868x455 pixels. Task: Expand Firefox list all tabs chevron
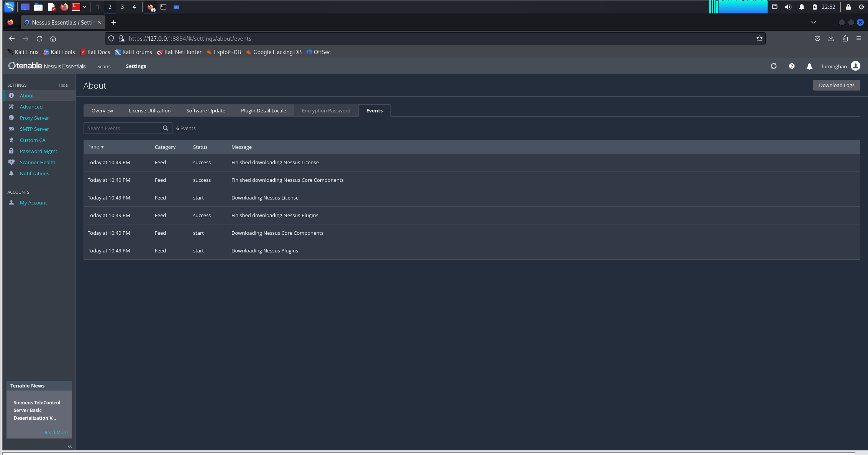tap(813, 22)
